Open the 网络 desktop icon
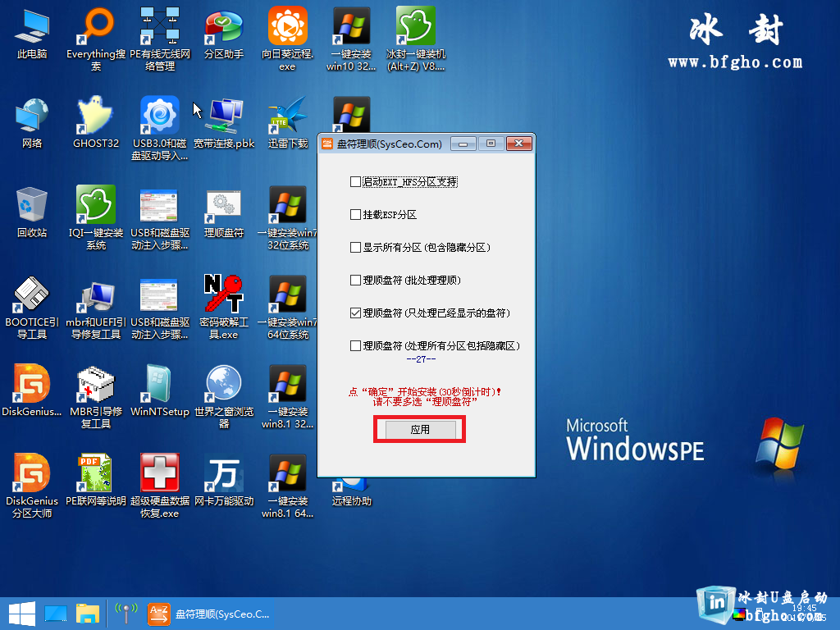The width and height of the screenshot is (840, 630). tap(32, 123)
